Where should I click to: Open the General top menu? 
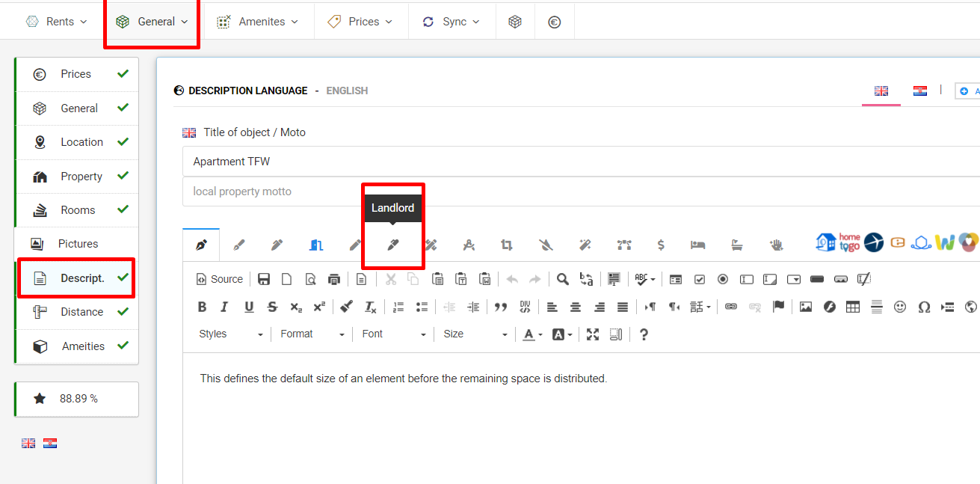152,22
